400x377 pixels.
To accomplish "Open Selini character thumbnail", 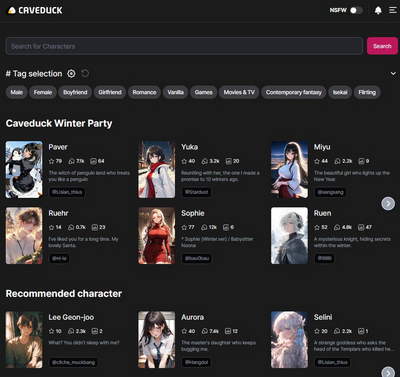I will click(x=289, y=340).
